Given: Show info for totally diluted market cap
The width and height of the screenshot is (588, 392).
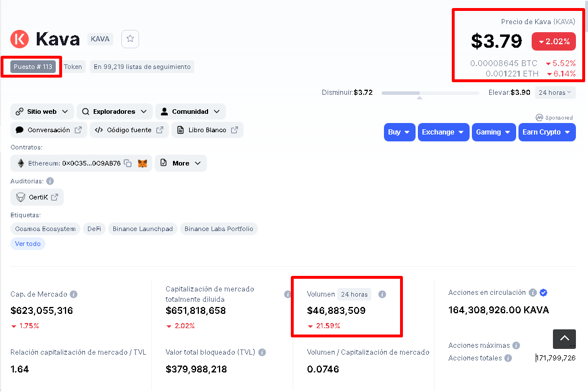Looking at the screenshot, I should tap(287, 294).
